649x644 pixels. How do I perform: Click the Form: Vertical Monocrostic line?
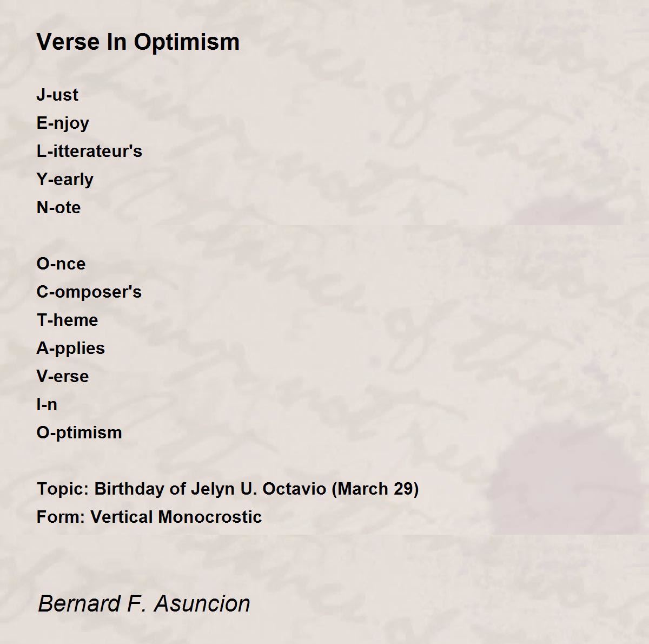tap(149, 517)
